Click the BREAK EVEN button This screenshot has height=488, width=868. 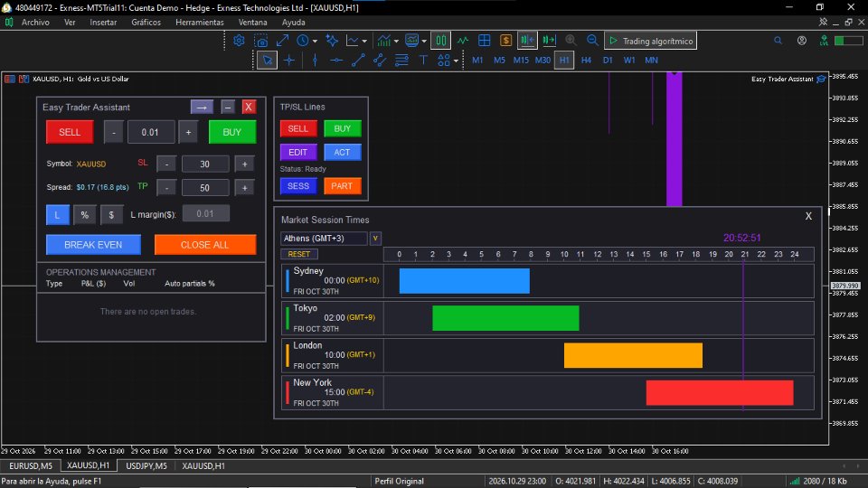pos(93,245)
